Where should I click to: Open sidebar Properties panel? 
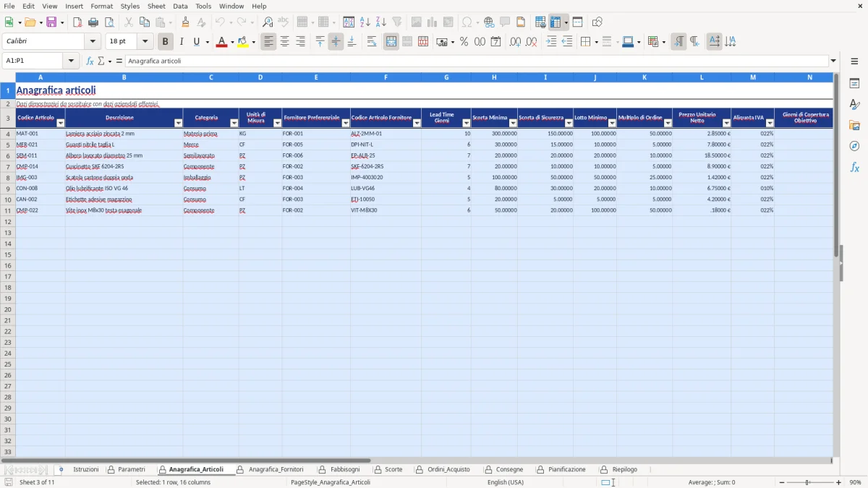pyautogui.click(x=854, y=84)
